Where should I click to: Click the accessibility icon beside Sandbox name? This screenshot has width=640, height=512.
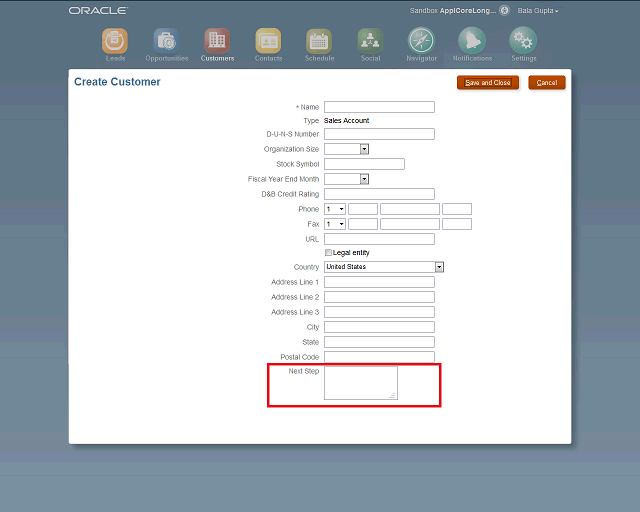[x=504, y=11]
